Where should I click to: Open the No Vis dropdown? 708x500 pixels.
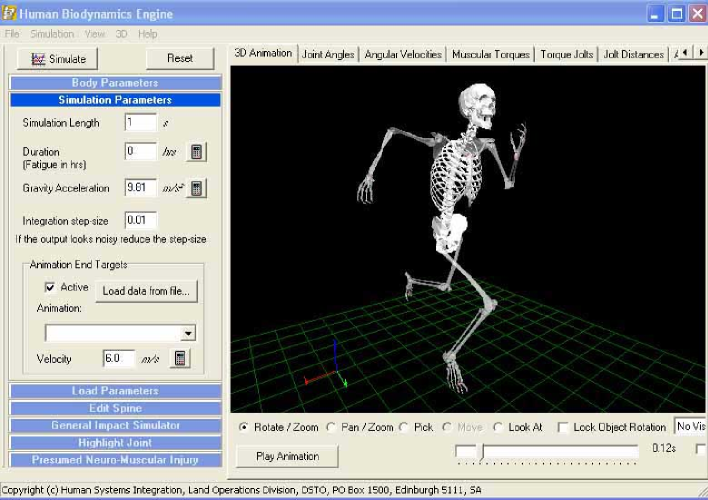click(x=690, y=426)
